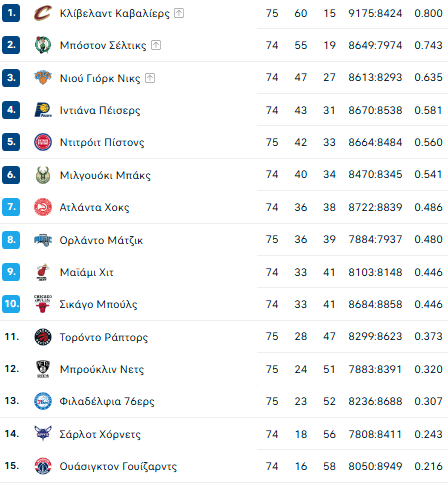
Task: Select the Σάρλοτ Χόρνετς team name
Action: point(100,434)
